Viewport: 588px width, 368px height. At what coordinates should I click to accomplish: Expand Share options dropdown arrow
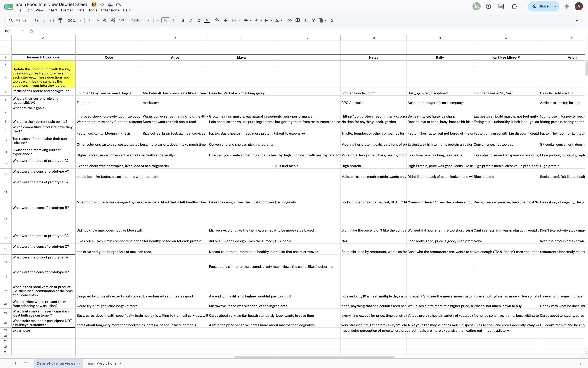tap(555, 6)
